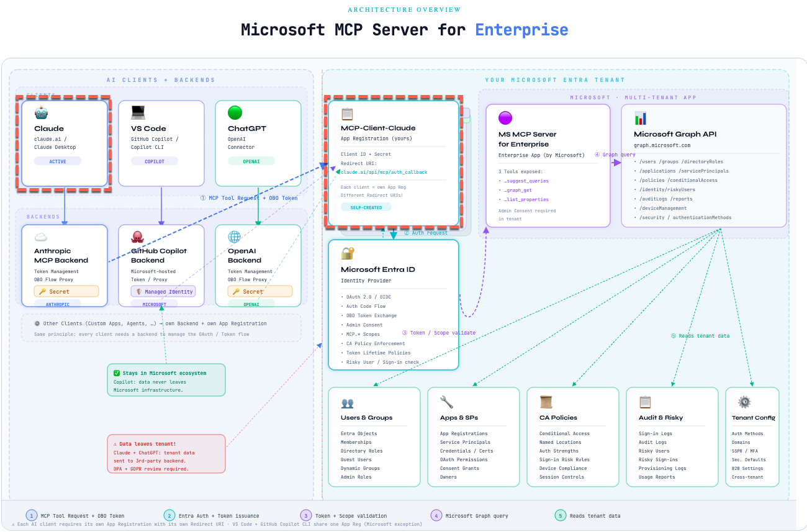
Task: Click the wrench icon in Apps & SPs
Action: pyautogui.click(x=447, y=402)
